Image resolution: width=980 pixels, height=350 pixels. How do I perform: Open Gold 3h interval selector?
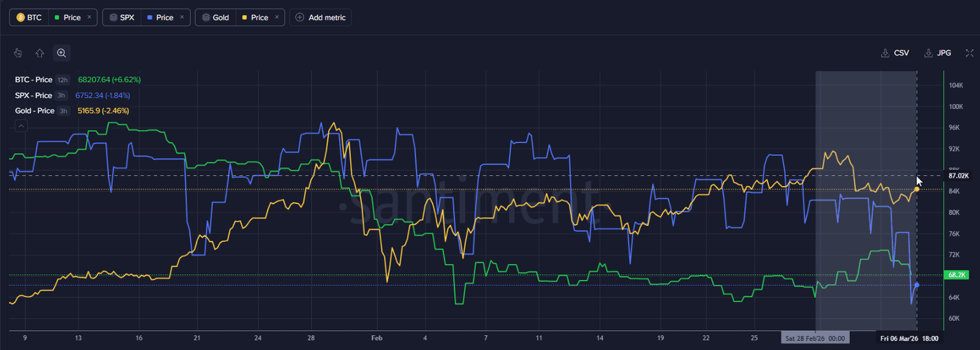tap(63, 111)
